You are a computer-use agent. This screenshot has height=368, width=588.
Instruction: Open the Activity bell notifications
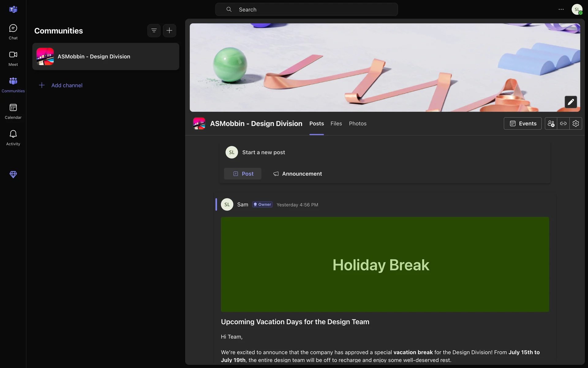(13, 138)
